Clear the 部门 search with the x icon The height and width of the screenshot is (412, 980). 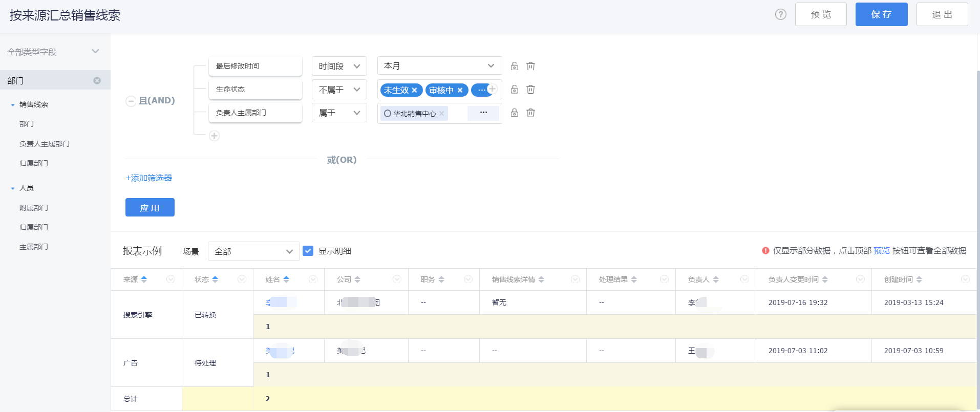click(x=97, y=80)
